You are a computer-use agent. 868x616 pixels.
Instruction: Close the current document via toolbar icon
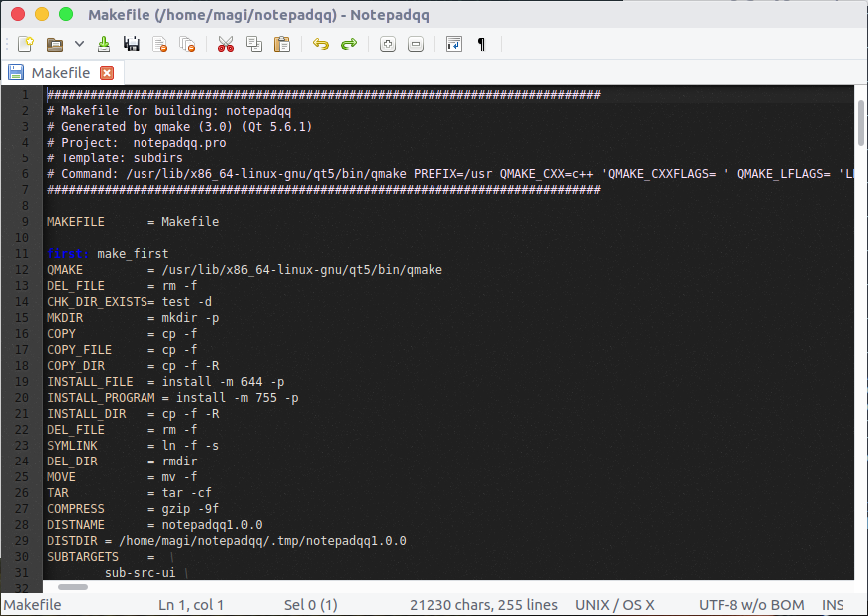tap(159, 44)
